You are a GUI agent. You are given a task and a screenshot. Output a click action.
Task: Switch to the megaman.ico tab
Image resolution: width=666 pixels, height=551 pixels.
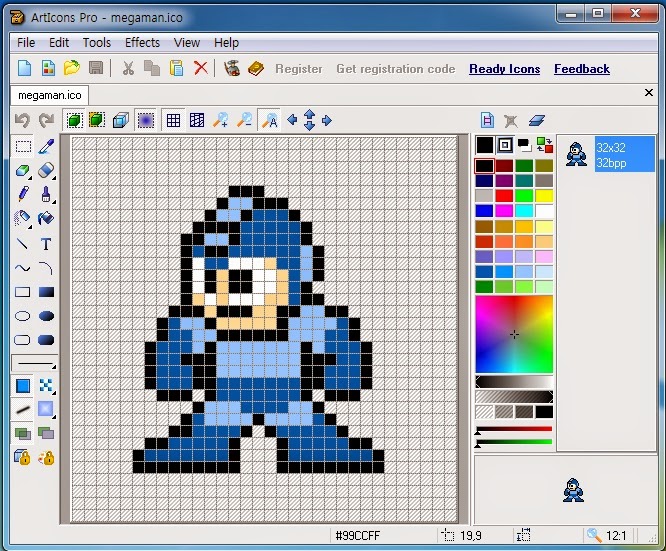click(50, 95)
